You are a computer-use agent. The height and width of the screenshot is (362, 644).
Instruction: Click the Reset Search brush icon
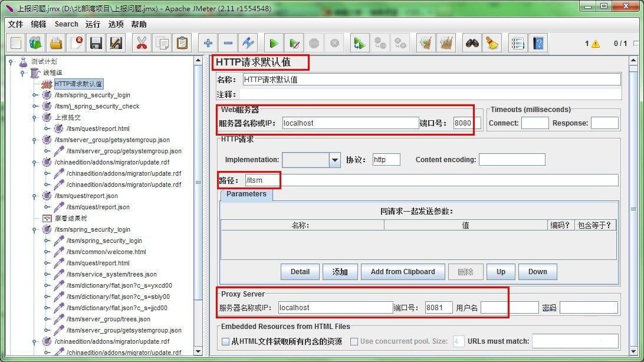pyautogui.click(x=492, y=42)
